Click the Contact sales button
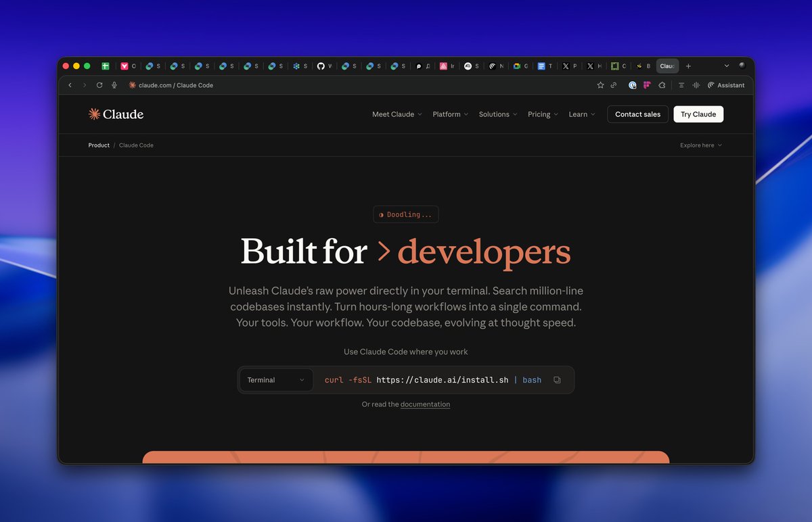Viewport: 812px width, 522px height. tap(637, 114)
